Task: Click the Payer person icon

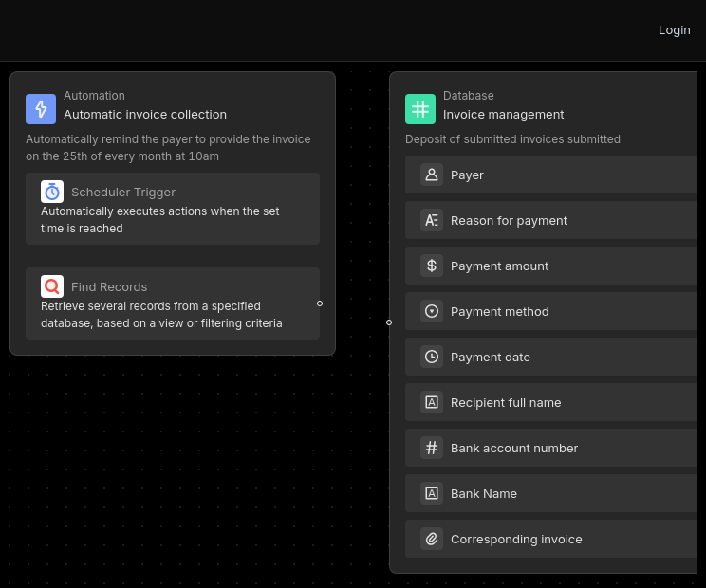Action: 432,175
